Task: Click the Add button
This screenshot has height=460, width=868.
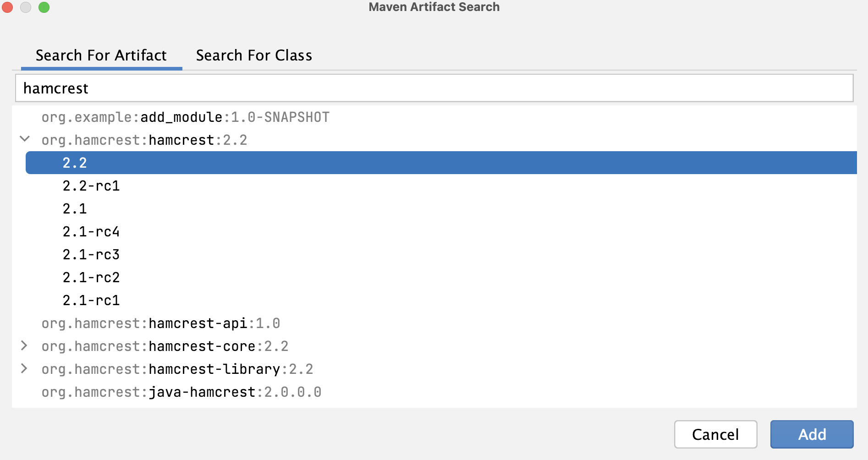Action: click(x=812, y=434)
